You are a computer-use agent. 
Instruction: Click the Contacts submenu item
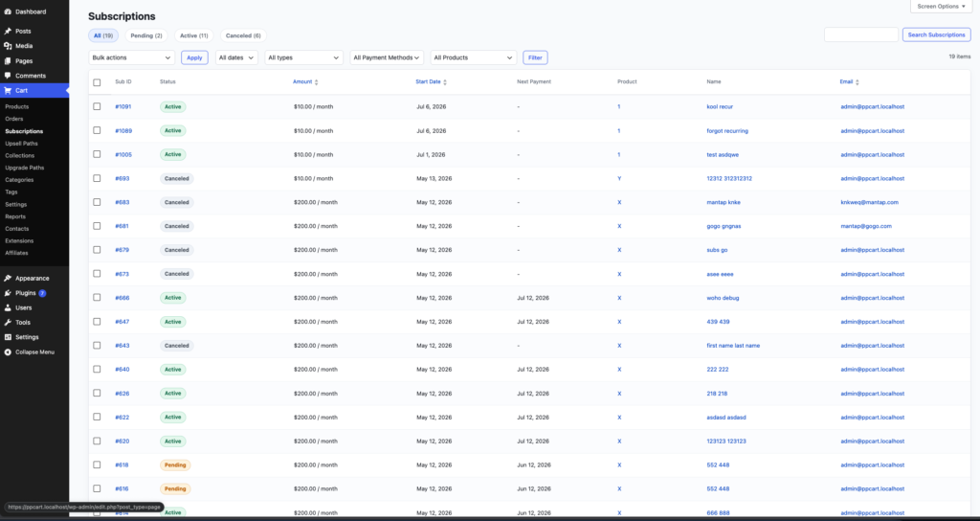[17, 228]
